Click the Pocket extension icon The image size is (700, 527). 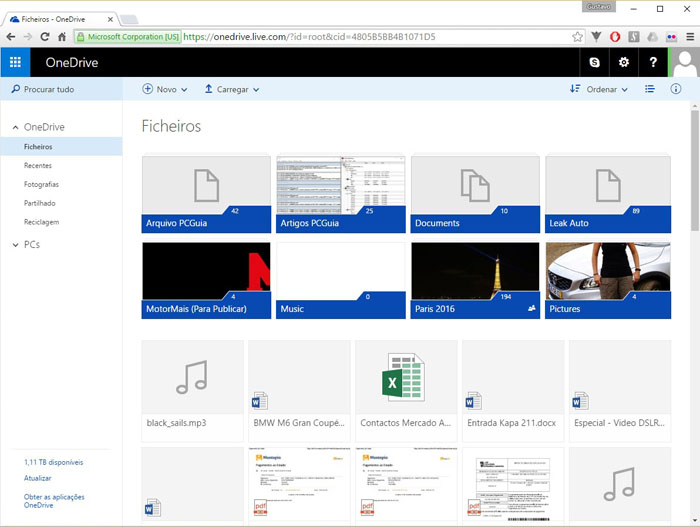[596, 37]
